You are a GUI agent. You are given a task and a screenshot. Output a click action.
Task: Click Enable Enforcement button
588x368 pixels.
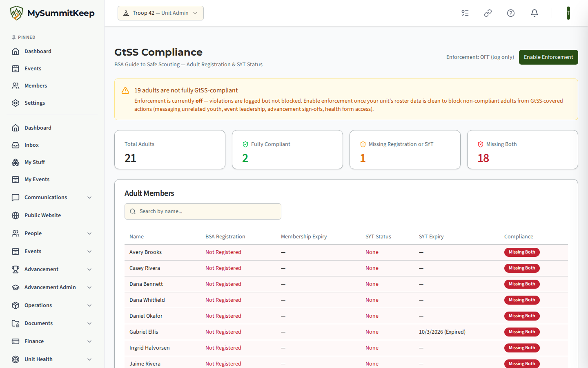[x=548, y=57]
